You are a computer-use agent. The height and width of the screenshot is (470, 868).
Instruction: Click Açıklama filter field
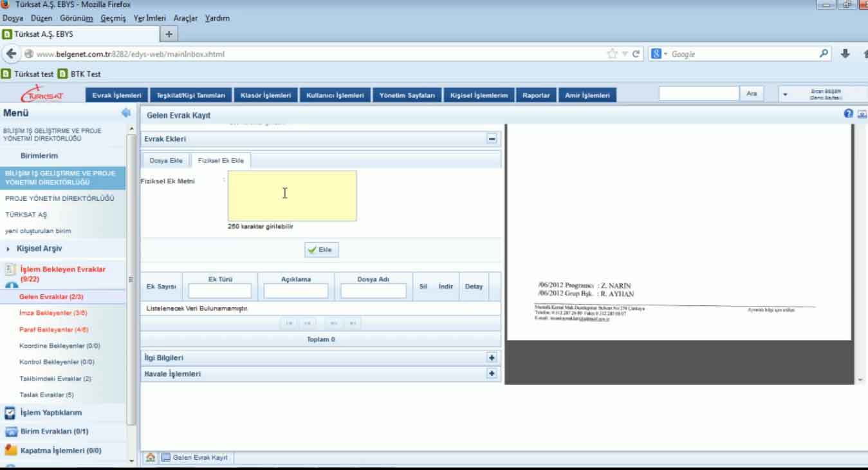click(296, 292)
